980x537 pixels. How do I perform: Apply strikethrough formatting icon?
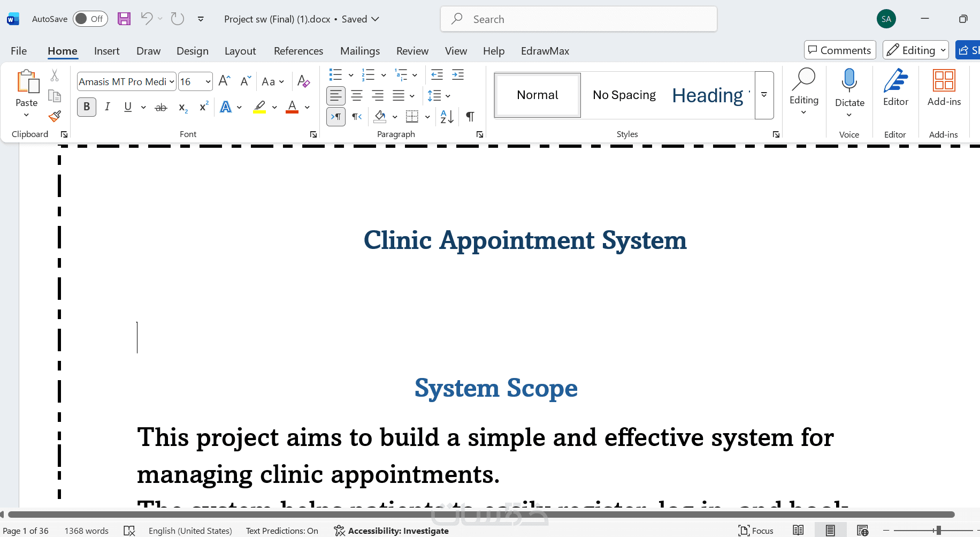click(x=160, y=108)
